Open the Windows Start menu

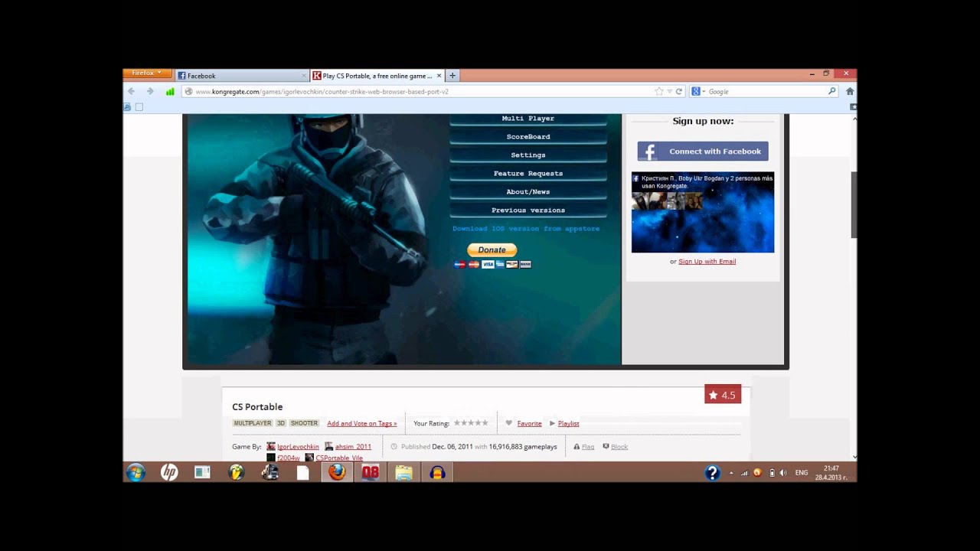pyautogui.click(x=136, y=472)
